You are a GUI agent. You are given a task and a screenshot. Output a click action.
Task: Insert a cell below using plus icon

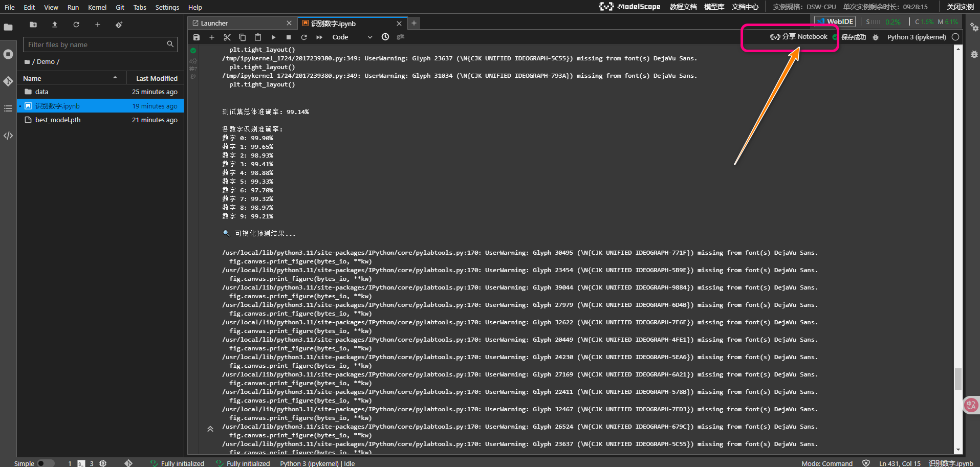pyautogui.click(x=212, y=37)
